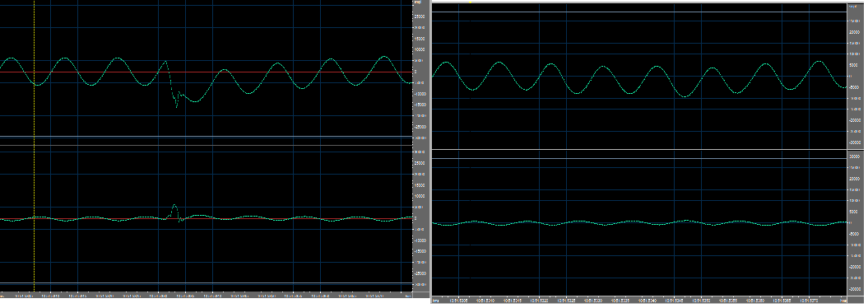
Task: Select the red reference line in upper-left plot
Action: (206, 72)
